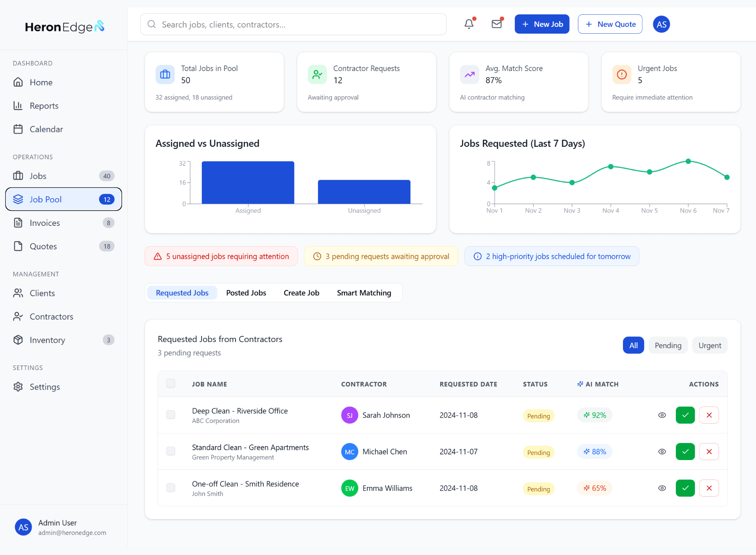The height and width of the screenshot is (555, 756).
Task: Open Reports in the sidebar
Action: (x=64, y=106)
